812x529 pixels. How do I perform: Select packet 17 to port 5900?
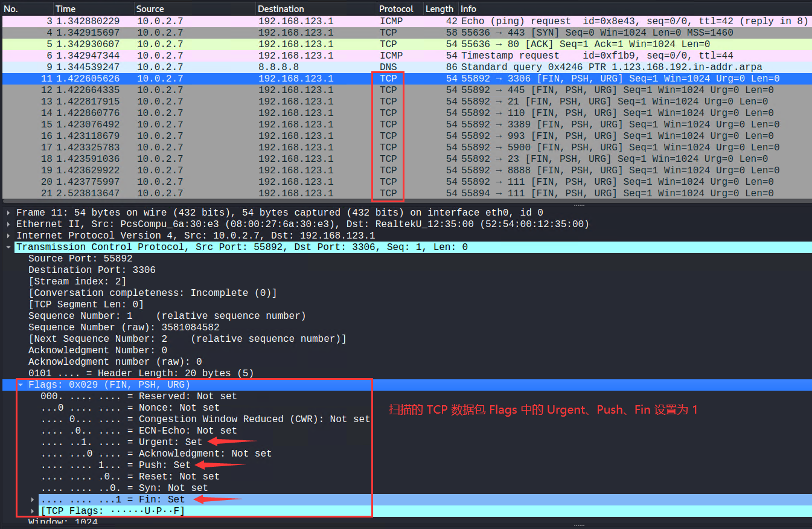(x=406, y=147)
